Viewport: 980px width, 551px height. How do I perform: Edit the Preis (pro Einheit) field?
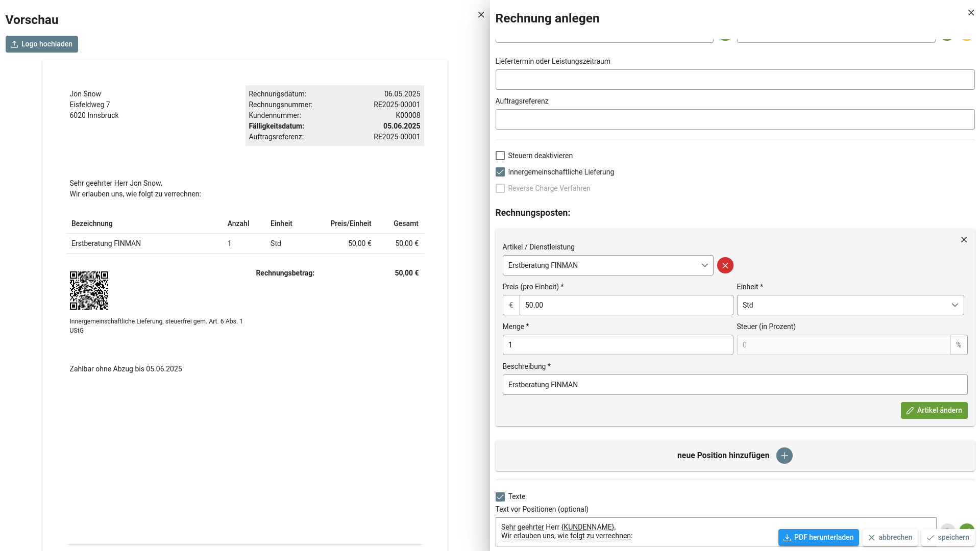coord(626,305)
